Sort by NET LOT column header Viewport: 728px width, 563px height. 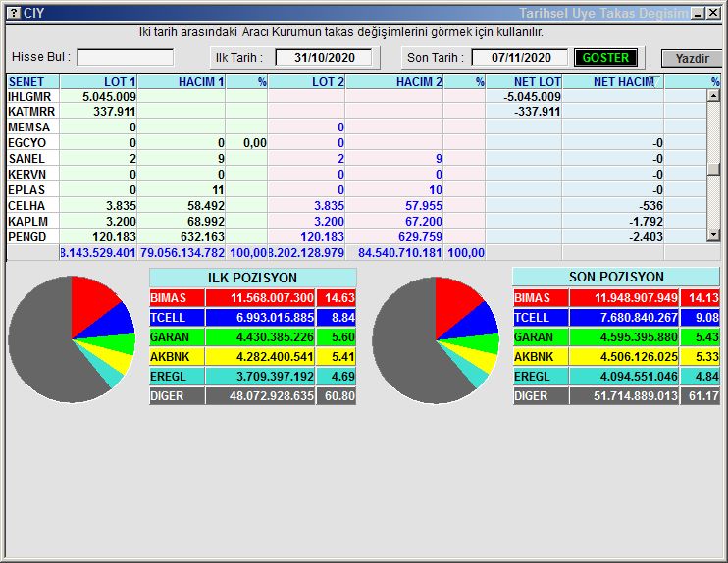coord(524,82)
